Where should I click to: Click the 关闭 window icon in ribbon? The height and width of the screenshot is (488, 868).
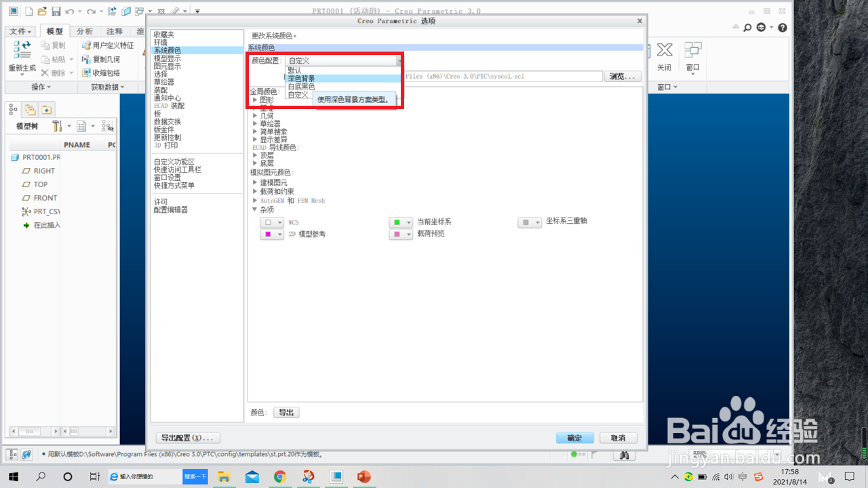point(664,57)
